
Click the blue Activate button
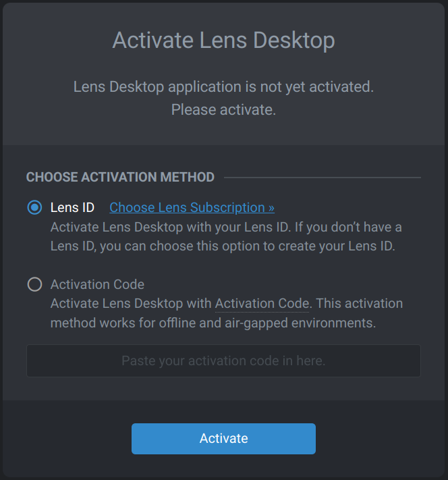223,439
